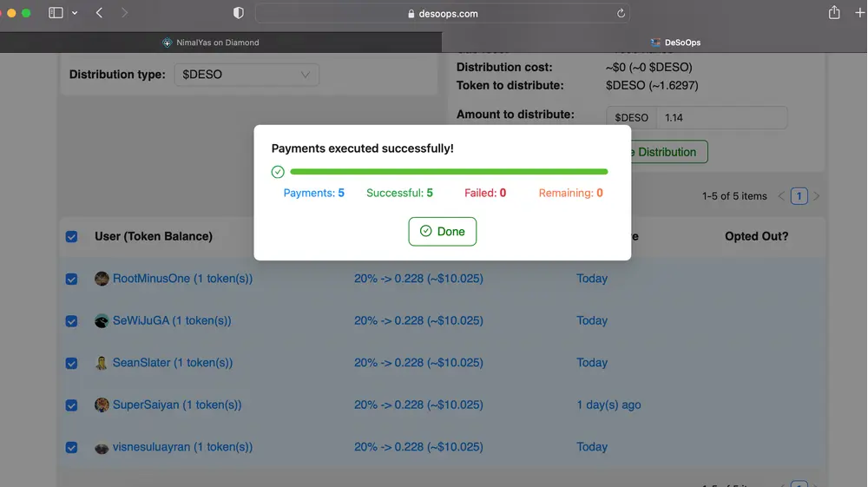Click SeanSlater's profile avatar
Viewport: 868px width, 487px height.
pyautogui.click(x=102, y=363)
